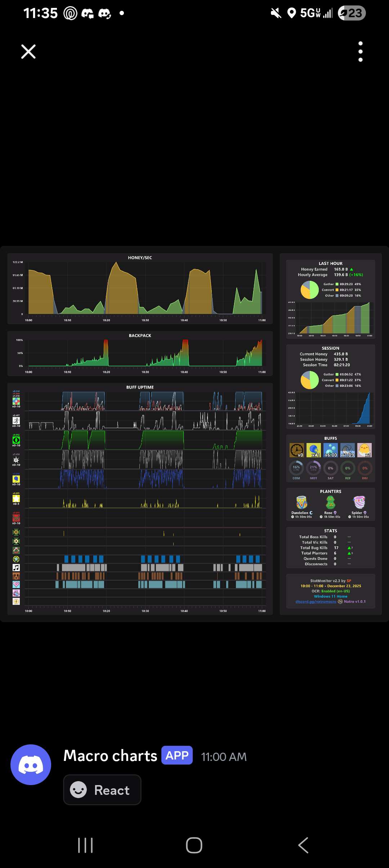The height and width of the screenshot is (868, 389).
Task: Tap the Android home button
Action: (x=194, y=845)
